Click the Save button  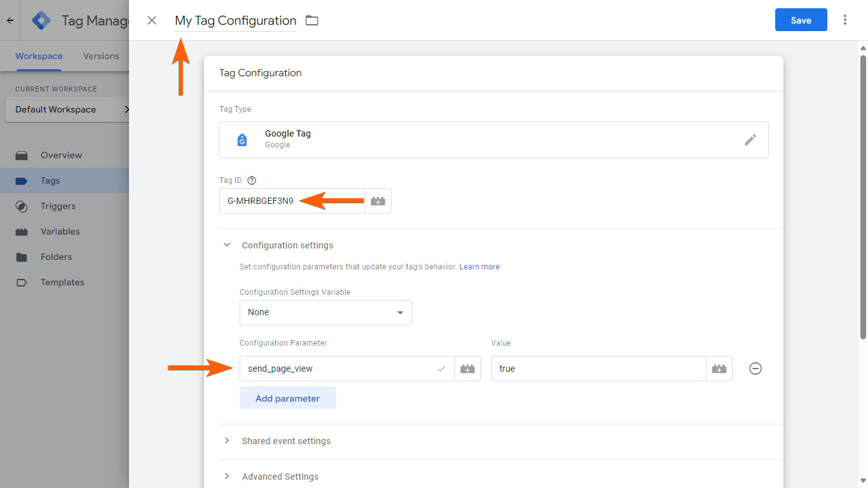tap(801, 20)
